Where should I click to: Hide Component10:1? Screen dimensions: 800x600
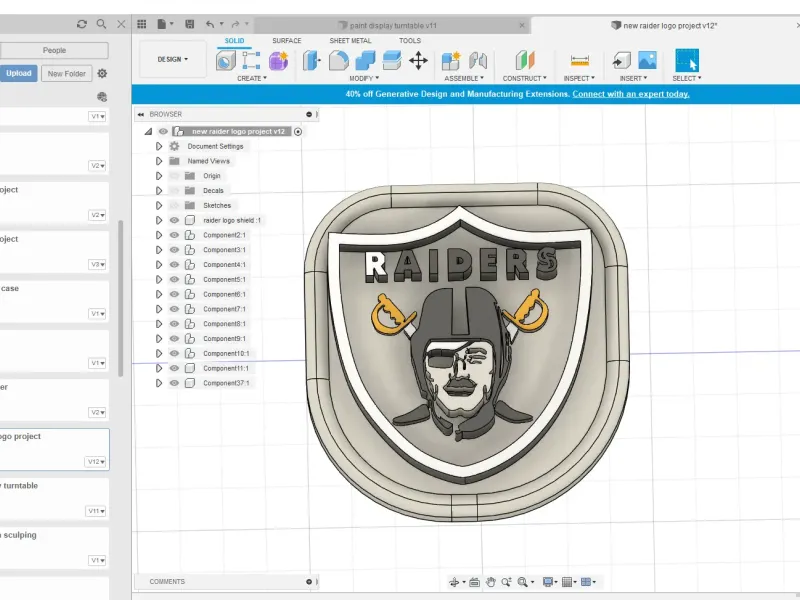coord(174,354)
